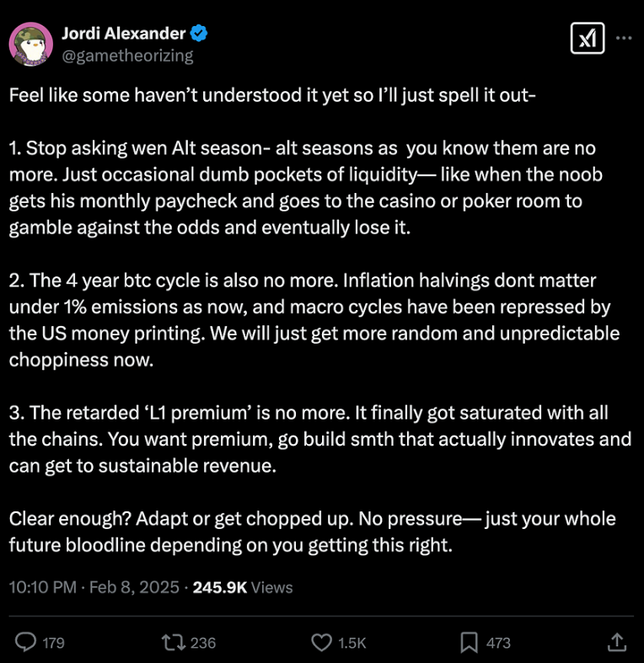Click the share post arrow icon

(616, 642)
